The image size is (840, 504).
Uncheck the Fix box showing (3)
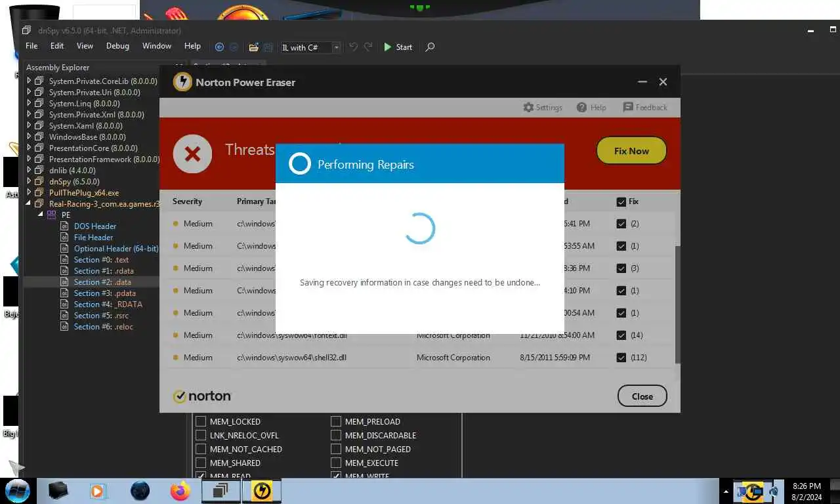tap(621, 268)
